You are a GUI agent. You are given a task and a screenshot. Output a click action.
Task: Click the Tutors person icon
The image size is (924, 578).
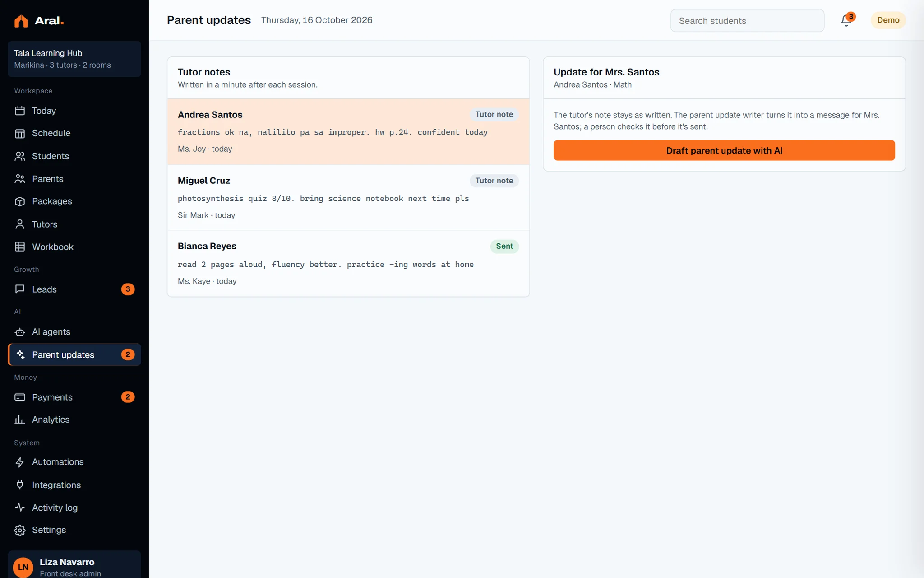(20, 224)
